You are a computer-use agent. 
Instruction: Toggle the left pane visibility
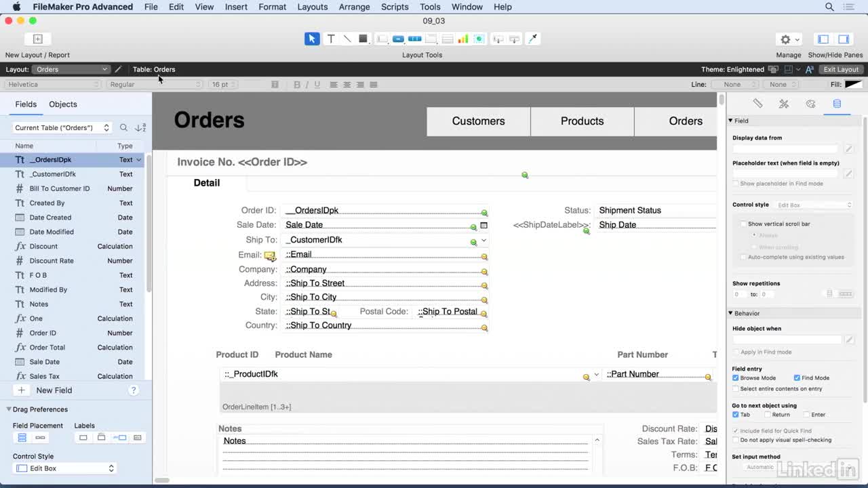(823, 39)
